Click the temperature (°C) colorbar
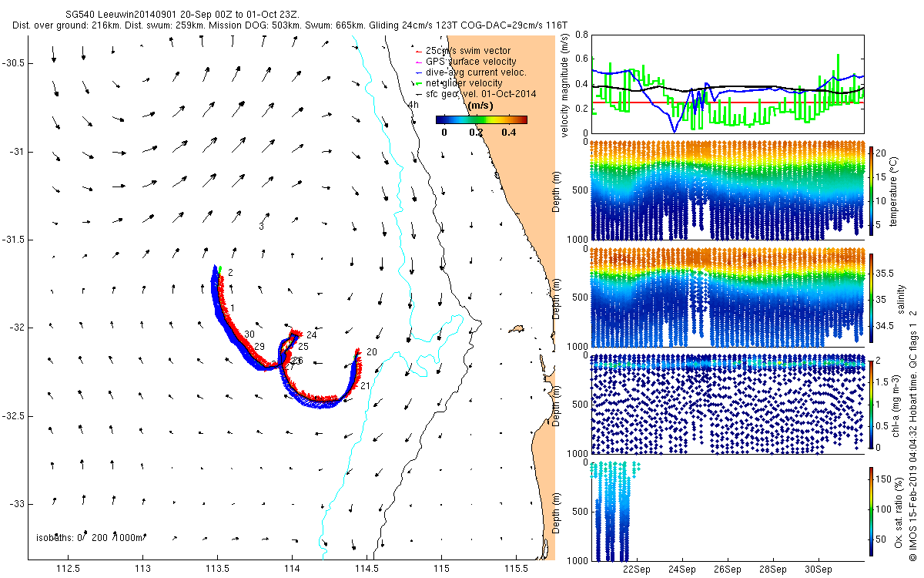 872,193
